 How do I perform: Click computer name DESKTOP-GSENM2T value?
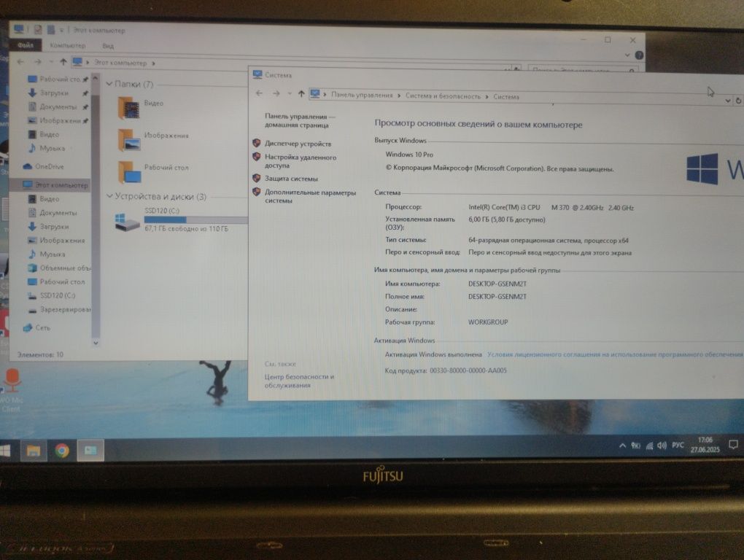(x=497, y=284)
